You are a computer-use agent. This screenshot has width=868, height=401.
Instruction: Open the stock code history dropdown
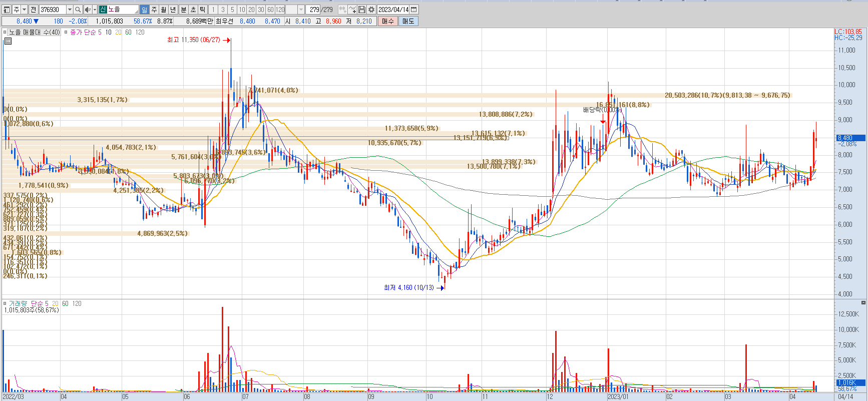click(x=70, y=10)
